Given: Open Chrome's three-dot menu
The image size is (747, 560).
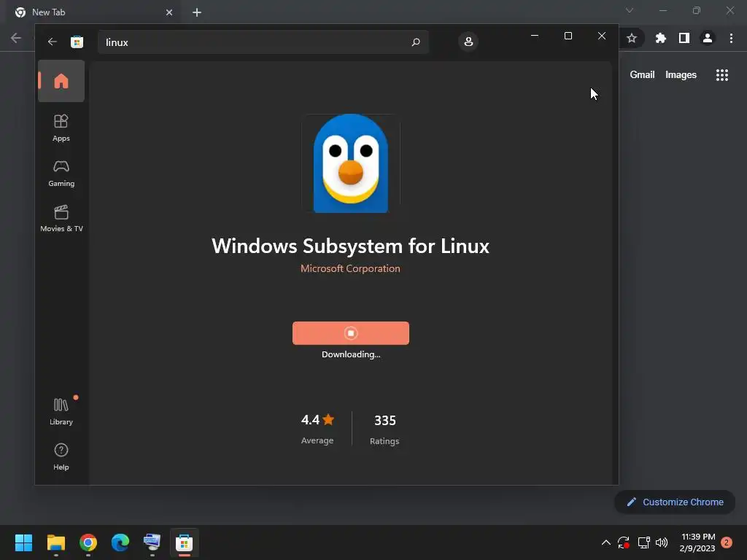Looking at the screenshot, I should [x=731, y=38].
